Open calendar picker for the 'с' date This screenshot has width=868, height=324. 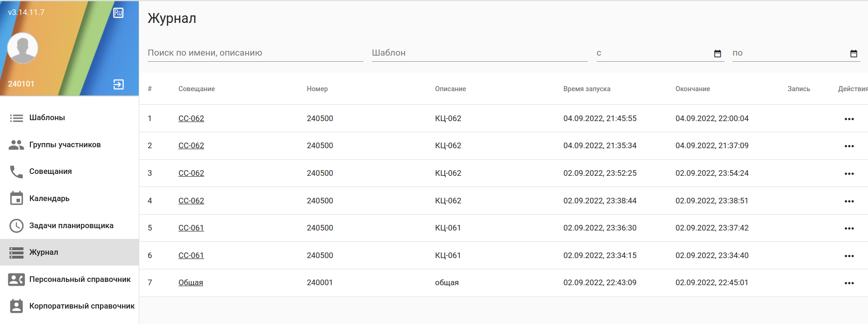tap(718, 53)
